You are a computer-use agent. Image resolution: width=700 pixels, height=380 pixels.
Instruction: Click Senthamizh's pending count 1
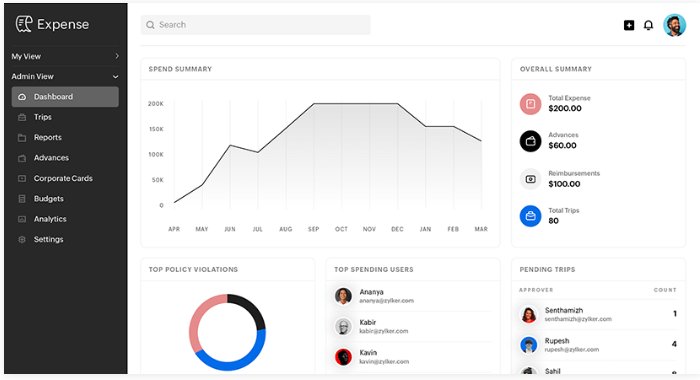(x=675, y=314)
